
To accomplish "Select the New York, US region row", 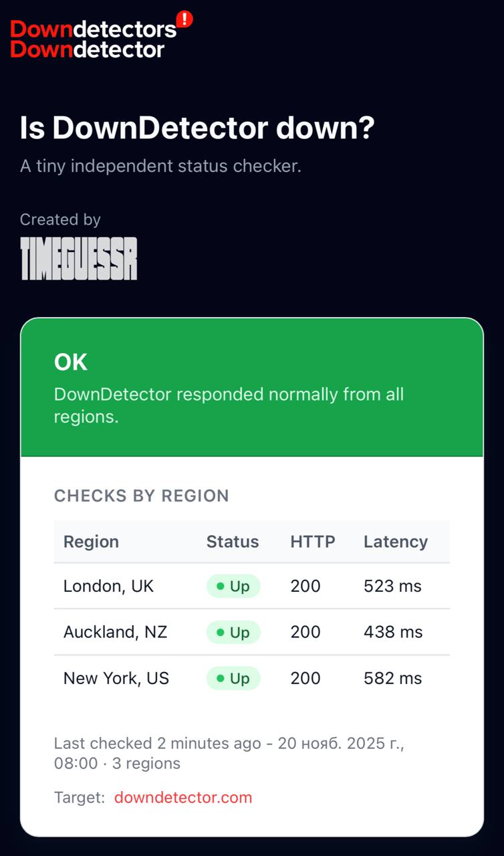I will pos(116,678).
